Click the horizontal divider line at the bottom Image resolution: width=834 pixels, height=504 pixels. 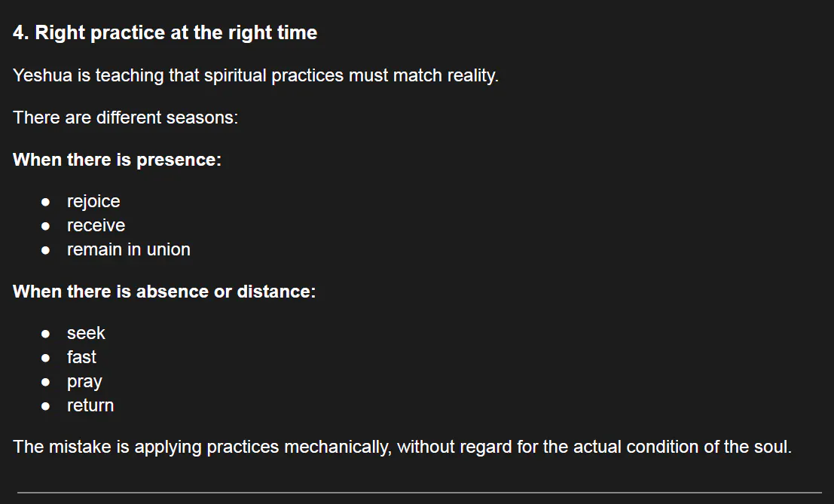pyautogui.click(x=419, y=493)
